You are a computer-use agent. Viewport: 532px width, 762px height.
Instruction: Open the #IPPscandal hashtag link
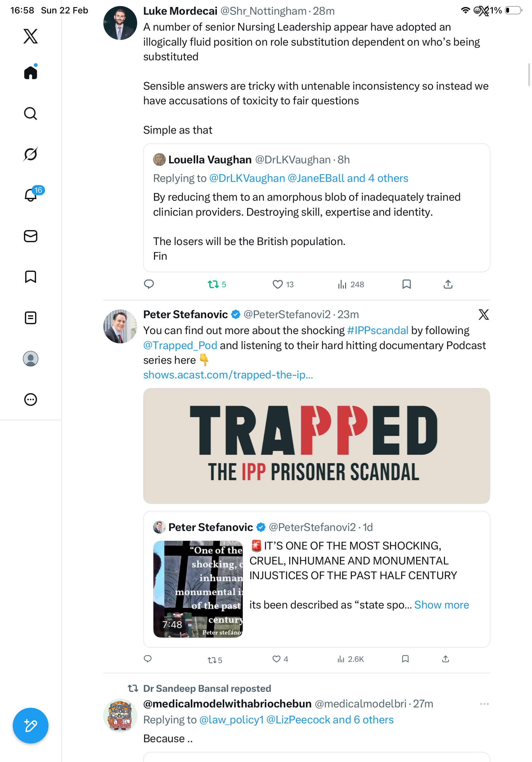(x=377, y=331)
